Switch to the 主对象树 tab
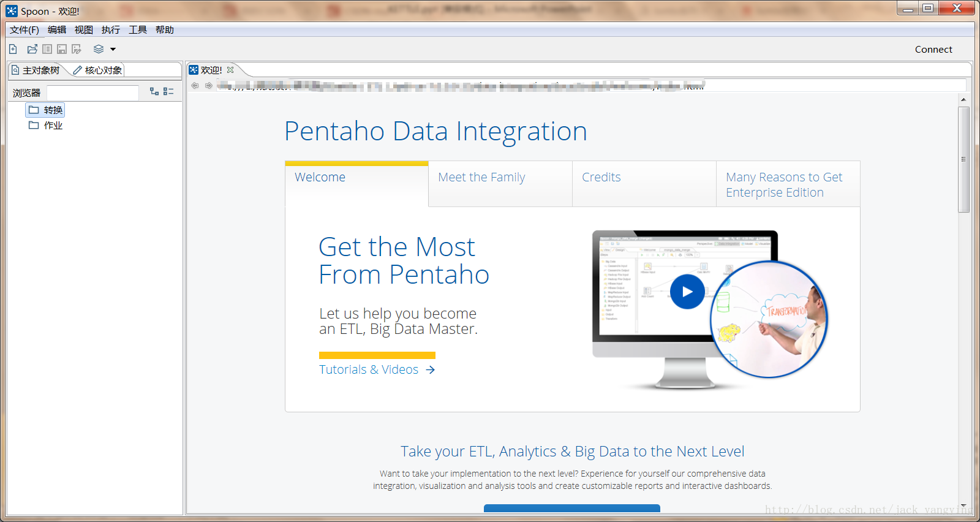 click(36, 70)
